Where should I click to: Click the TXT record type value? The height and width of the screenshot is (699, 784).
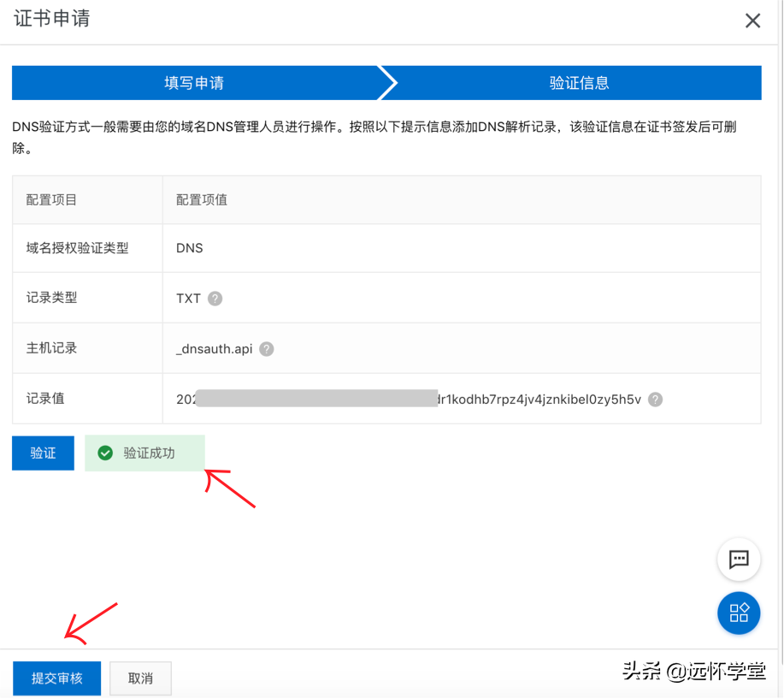188,299
